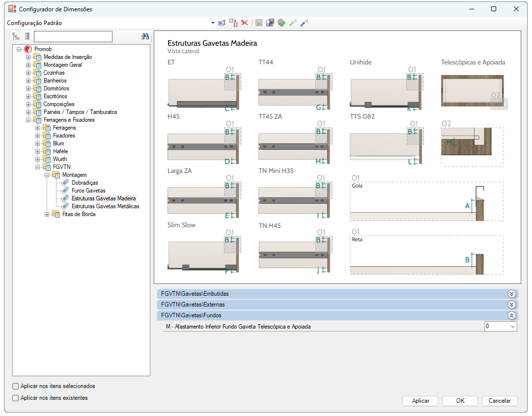Viewport: 532px width, 416px height.
Task: Select Furos Gavetas tree item
Action: (88, 191)
